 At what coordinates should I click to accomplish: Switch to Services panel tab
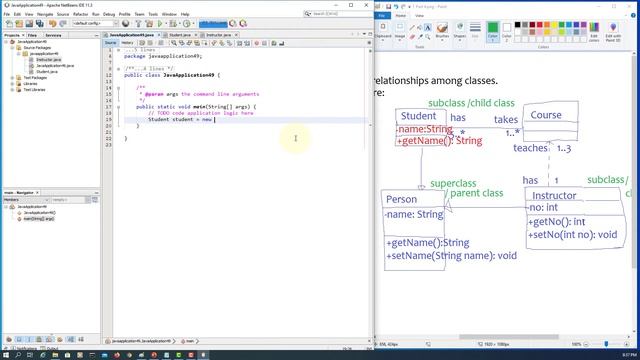(x=53, y=36)
